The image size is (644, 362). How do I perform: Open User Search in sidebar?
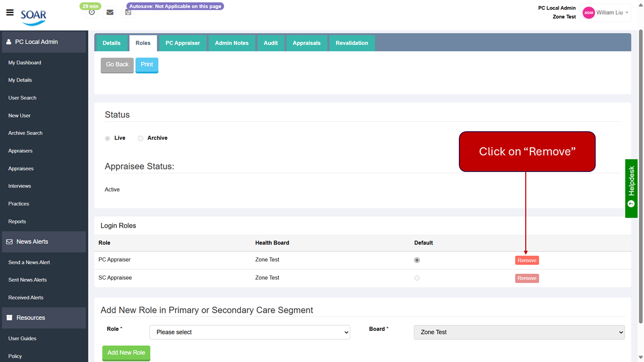tap(22, 98)
